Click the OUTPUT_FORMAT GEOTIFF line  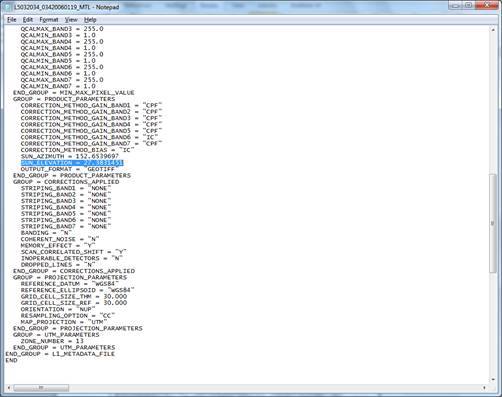[67, 169]
